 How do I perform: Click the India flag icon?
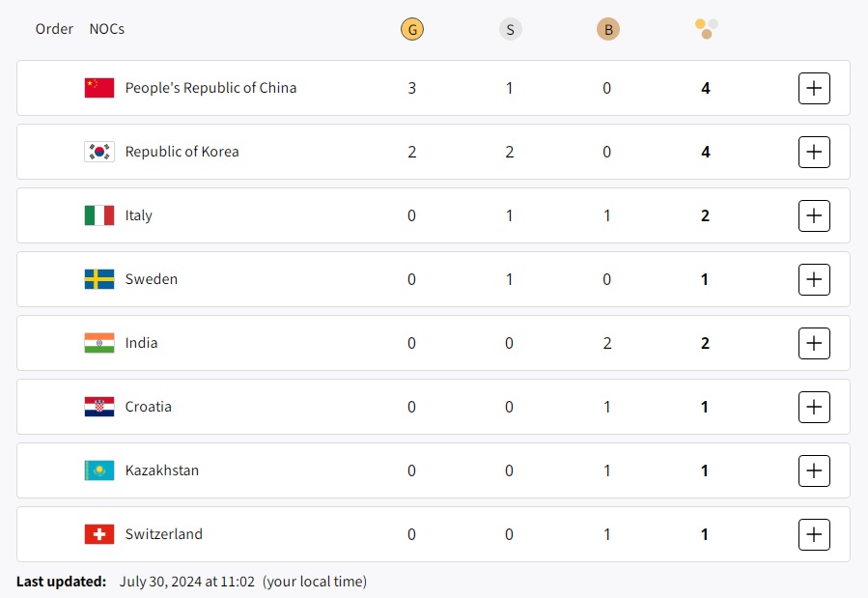(99, 343)
